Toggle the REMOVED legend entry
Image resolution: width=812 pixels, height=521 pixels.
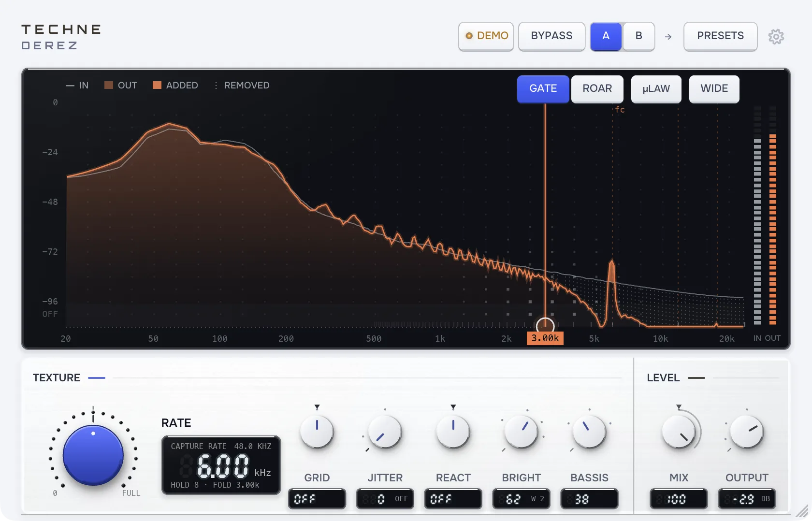(x=242, y=86)
